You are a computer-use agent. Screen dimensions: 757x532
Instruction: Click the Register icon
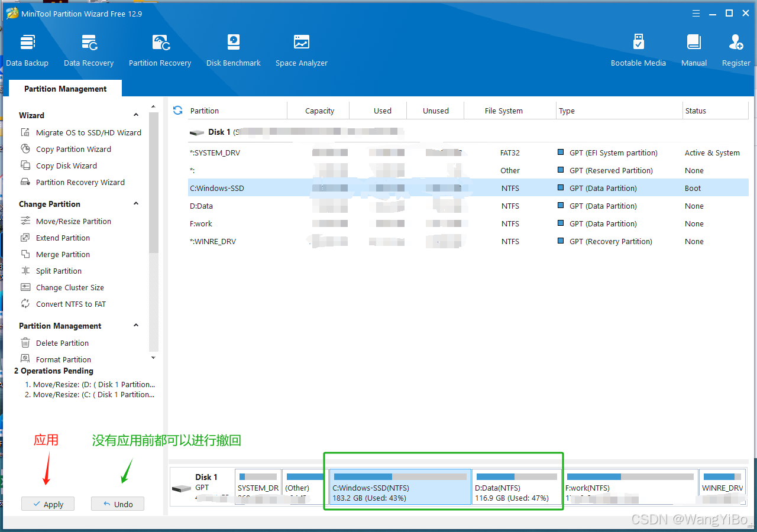coord(736,43)
